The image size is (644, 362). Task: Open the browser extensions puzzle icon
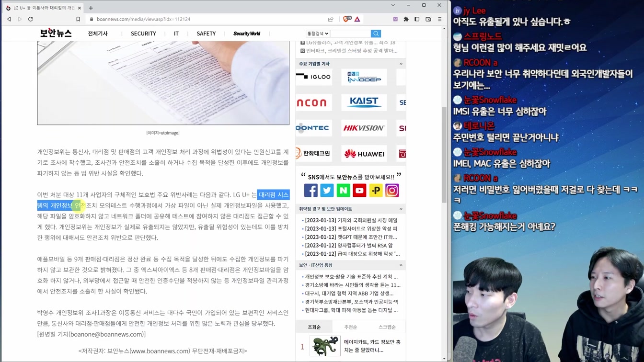406,19
